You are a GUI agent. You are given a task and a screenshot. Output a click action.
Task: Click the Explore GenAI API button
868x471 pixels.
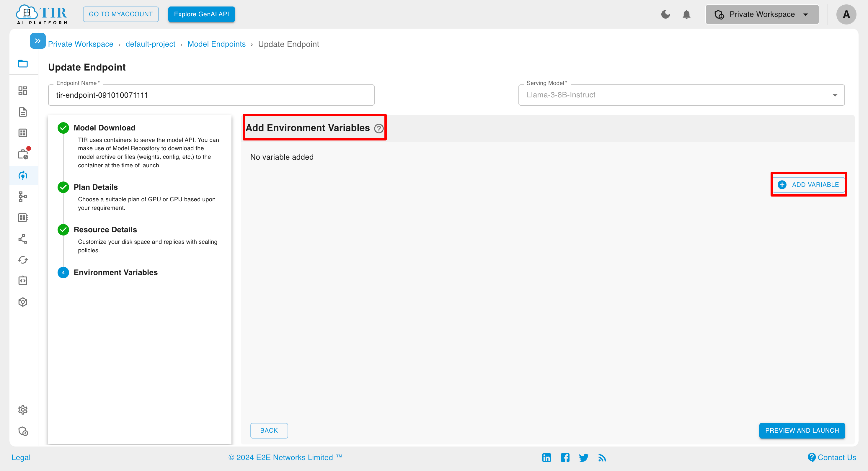click(201, 14)
